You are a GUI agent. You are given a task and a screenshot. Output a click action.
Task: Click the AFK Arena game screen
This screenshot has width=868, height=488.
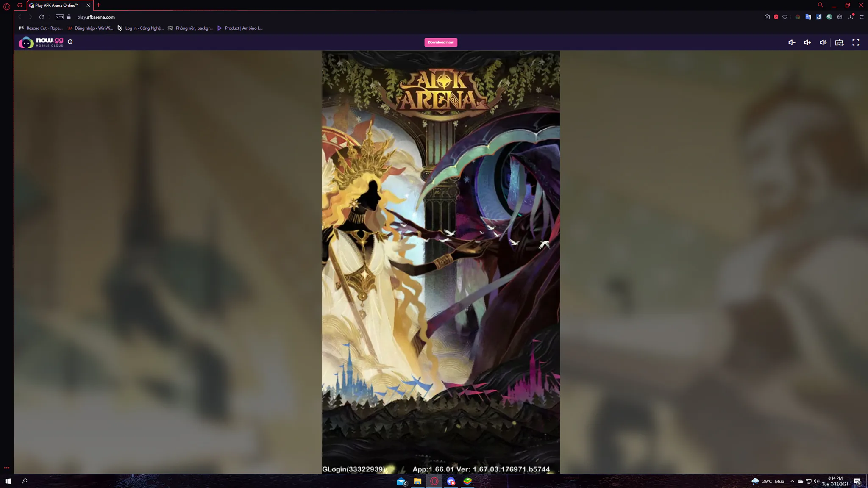[x=441, y=262]
